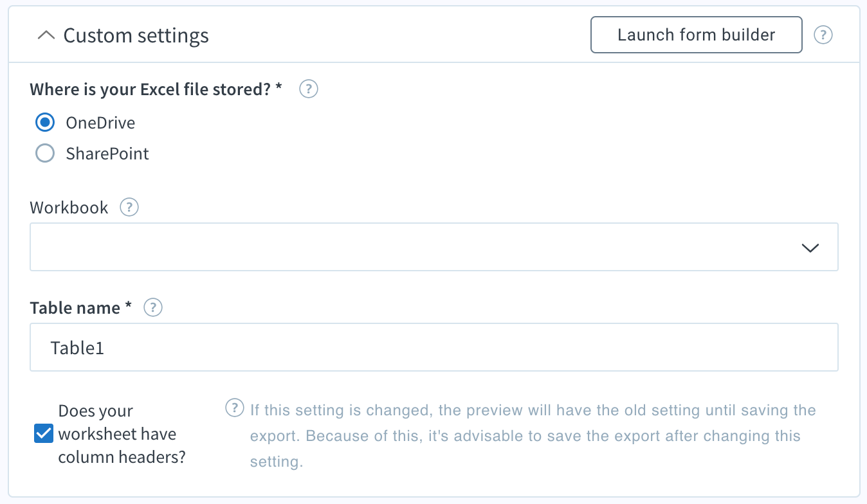Click the SharePoint option label
Viewport: 867px width, 504px height.
point(107,154)
